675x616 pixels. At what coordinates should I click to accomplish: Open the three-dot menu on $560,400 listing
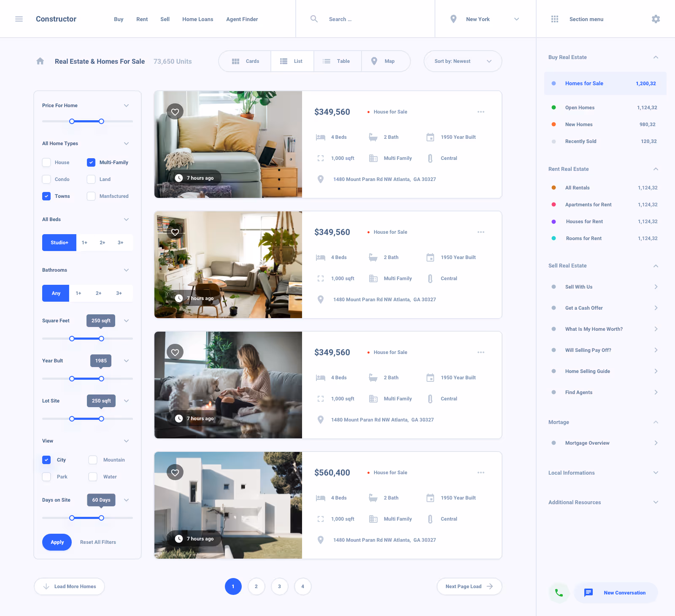point(481,473)
